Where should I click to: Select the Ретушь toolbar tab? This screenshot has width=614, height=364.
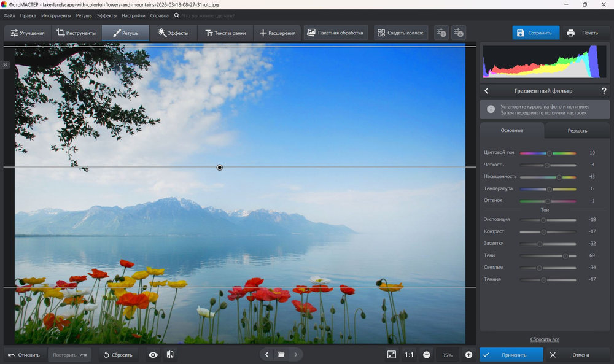click(x=125, y=33)
